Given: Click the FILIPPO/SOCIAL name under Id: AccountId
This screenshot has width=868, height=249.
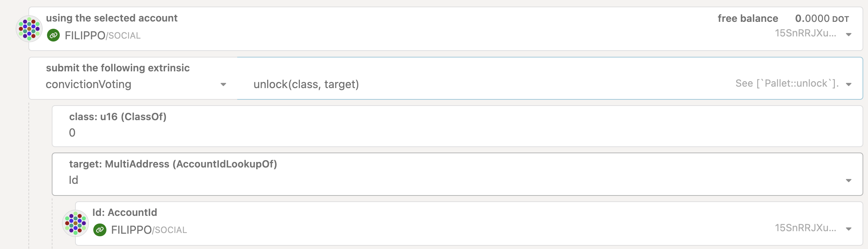Looking at the screenshot, I should pyautogui.click(x=149, y=230).
